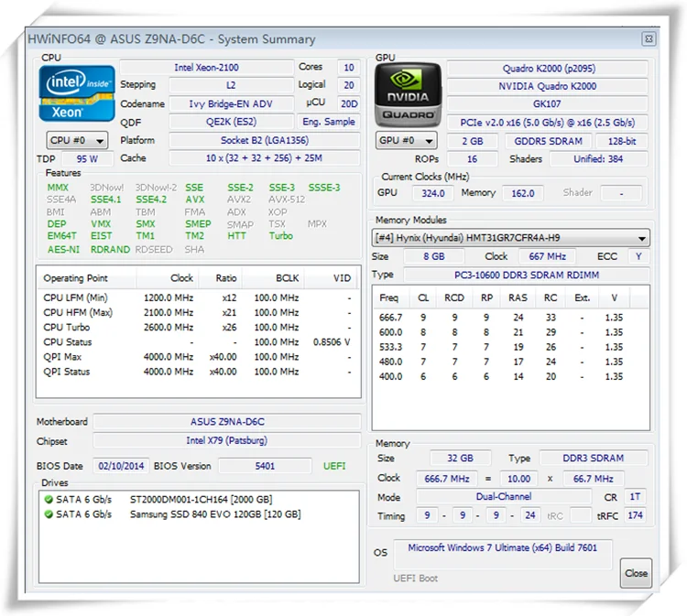
Task: Select the QPI Max row
Action: (x=198, y=357)
